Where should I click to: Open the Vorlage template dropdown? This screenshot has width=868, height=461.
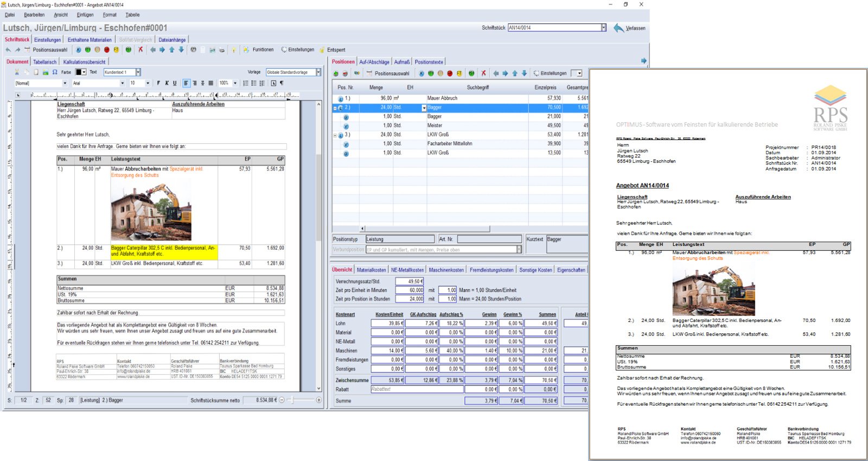pos(318,72)
